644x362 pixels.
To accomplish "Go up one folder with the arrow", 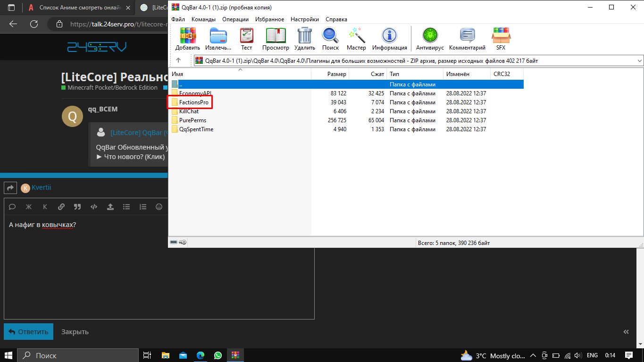I will coord(178,60).
